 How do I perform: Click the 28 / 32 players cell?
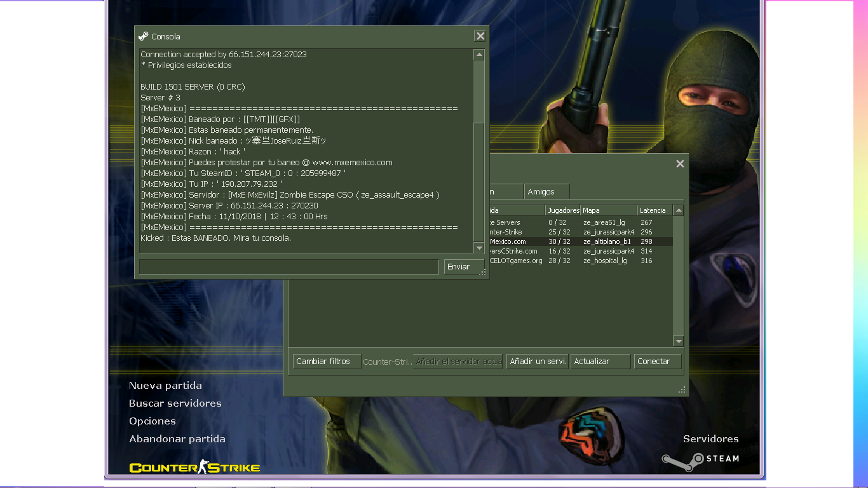click(559, 261)
